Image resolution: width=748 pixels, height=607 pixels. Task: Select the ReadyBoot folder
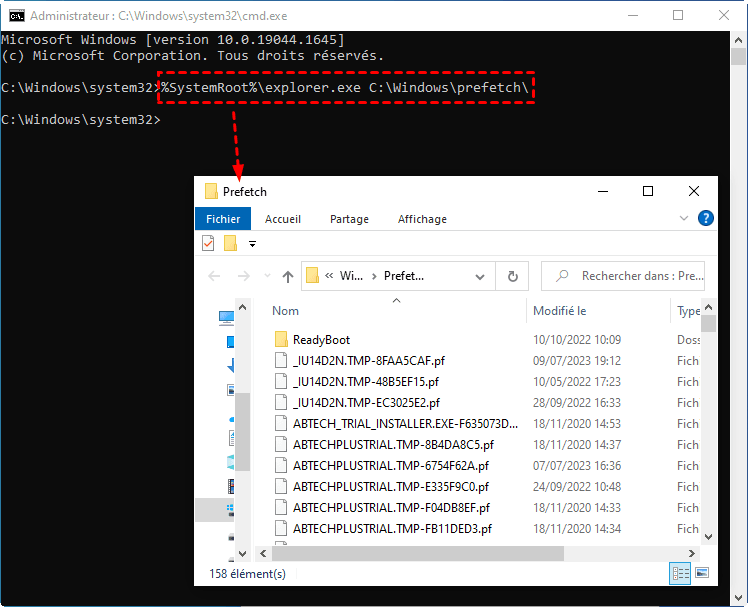(x=321, y=340)
